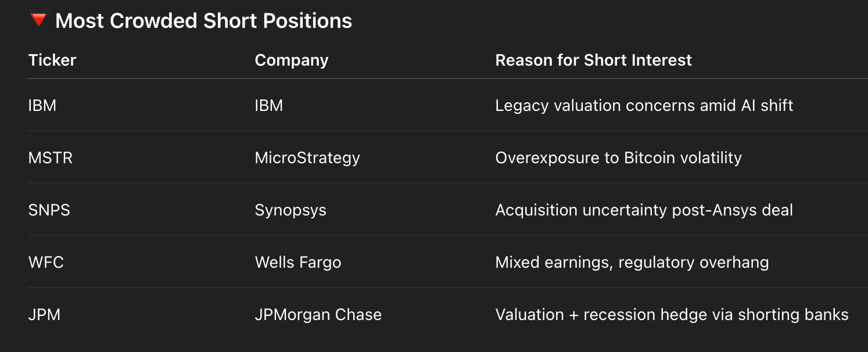Click the Reason for Short Interest header
This screenshot has width=868, height=352.
point(593,60)
